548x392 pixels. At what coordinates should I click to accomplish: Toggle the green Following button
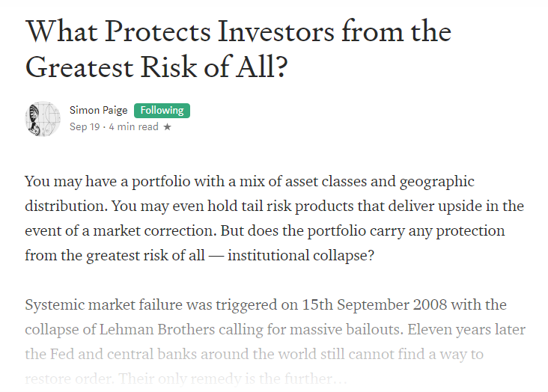click(x=162, y=111)
